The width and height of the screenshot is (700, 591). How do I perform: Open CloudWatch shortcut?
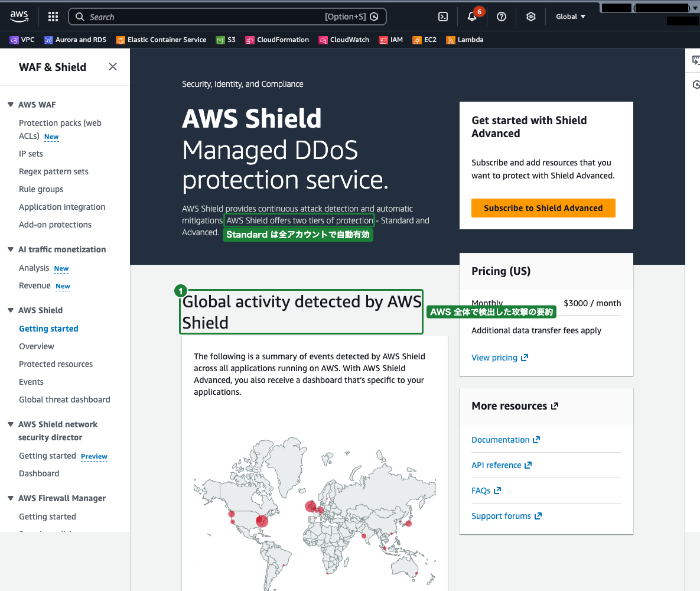click(344, 40)
